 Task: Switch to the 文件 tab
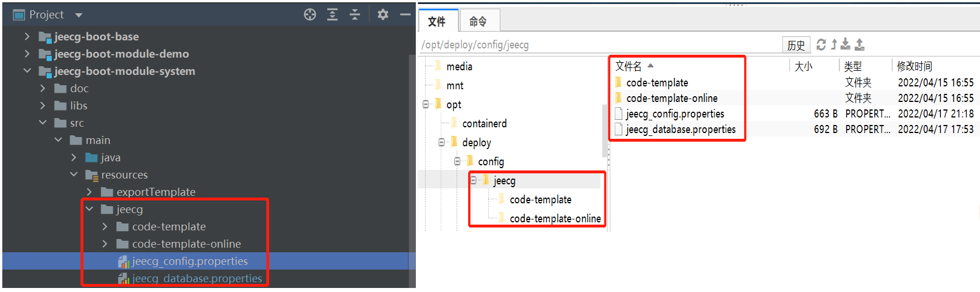point(437,21)
